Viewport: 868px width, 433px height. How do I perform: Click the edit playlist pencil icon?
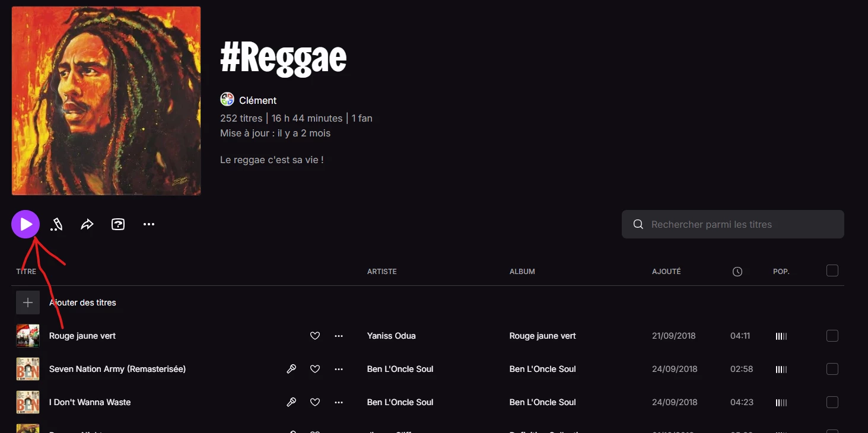click(56, 225)
